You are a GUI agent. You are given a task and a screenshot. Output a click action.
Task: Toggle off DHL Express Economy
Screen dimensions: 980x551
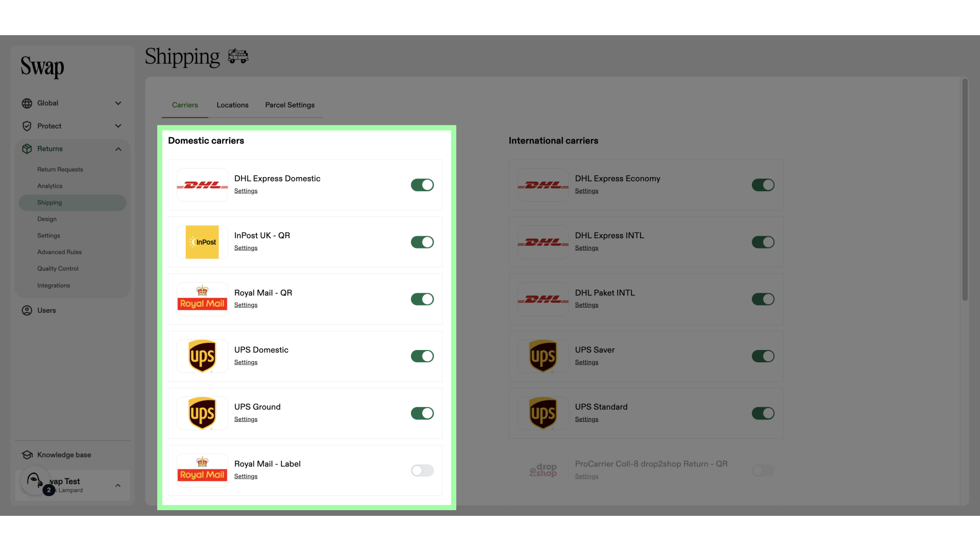coord(763,185)
